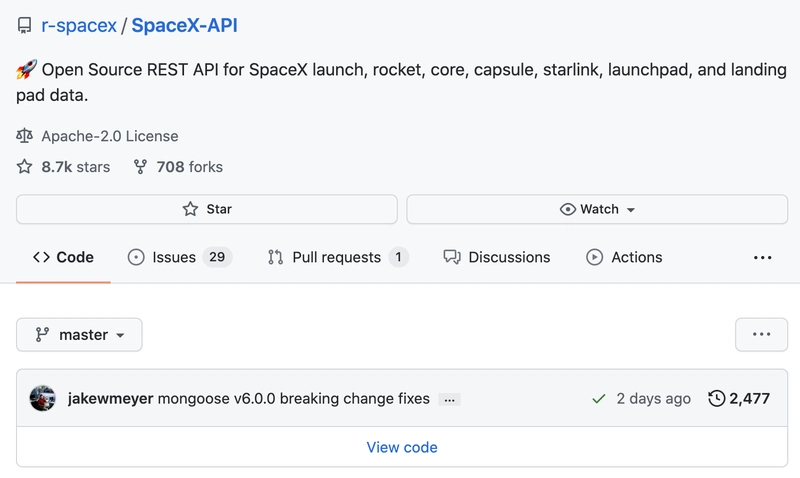Open the Apache-2.0 License link
Screen dimensions: 800x478
click(x=110, y=136)
